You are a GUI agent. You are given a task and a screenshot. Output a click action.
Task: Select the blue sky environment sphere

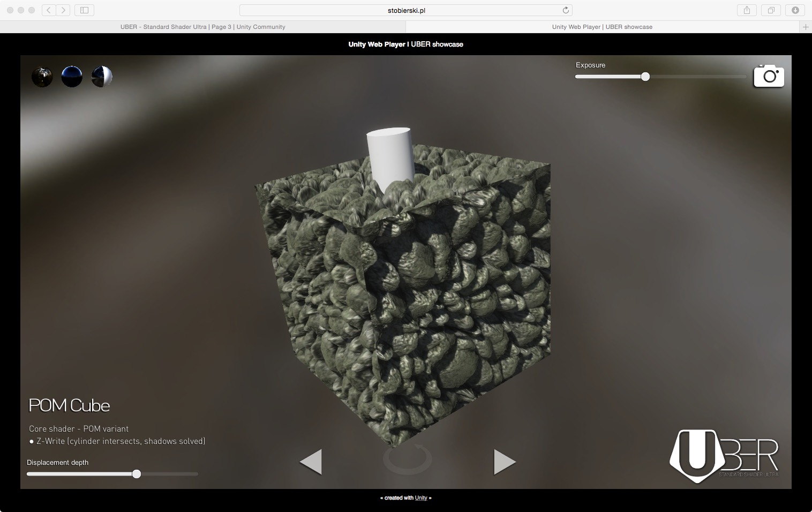pyautogui.click(x=72, y=77)
